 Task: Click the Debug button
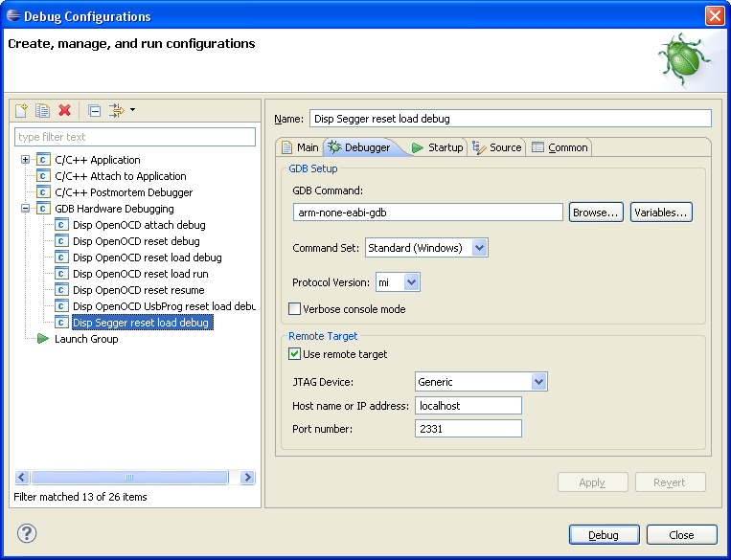[x=605, y=535]
